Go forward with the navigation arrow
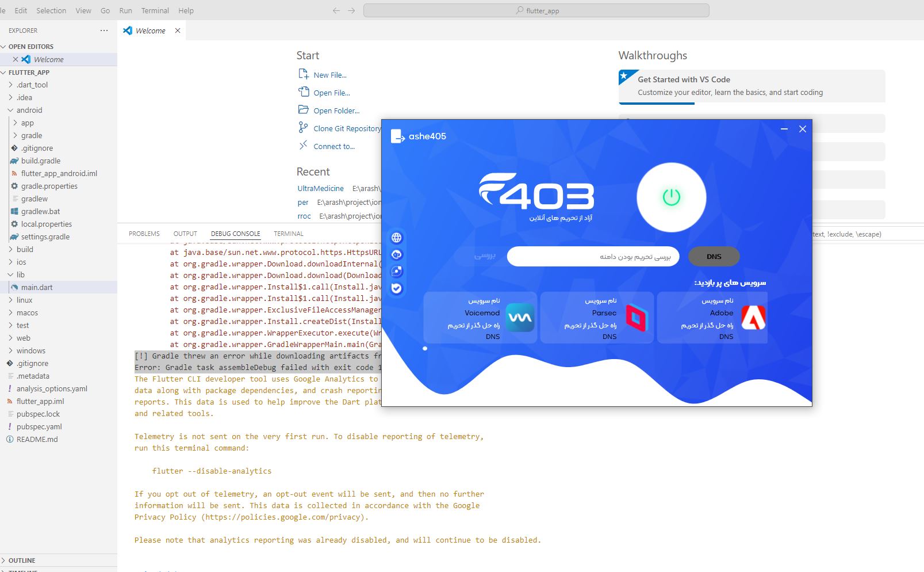This screenshot has height=572, width=924. point(351,10)
